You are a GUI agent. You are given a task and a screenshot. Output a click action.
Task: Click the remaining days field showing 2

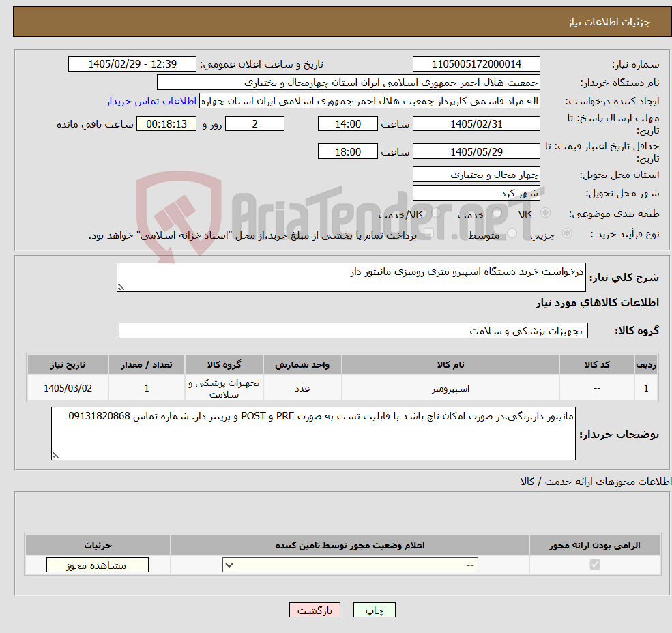[254, 124]
